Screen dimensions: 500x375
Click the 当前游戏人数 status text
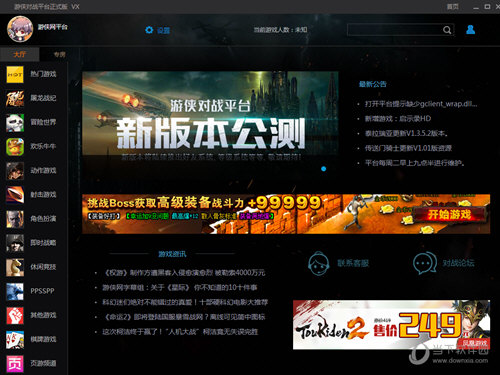point(280,30)
